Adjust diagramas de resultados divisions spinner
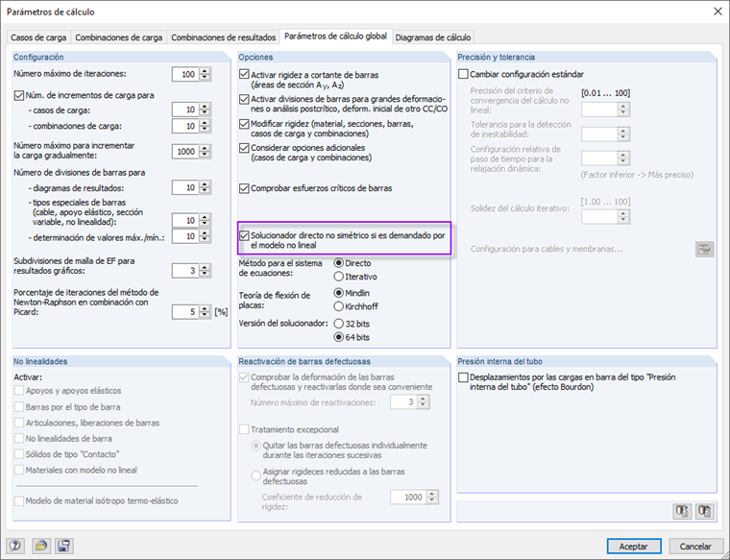This screenshot has width=730, height=560. [x=205, y=187]
